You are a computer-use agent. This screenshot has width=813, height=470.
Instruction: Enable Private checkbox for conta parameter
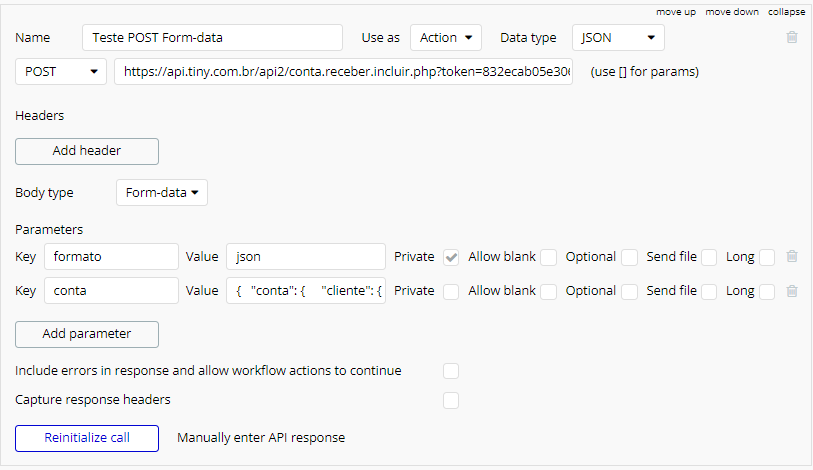(451, 292)
